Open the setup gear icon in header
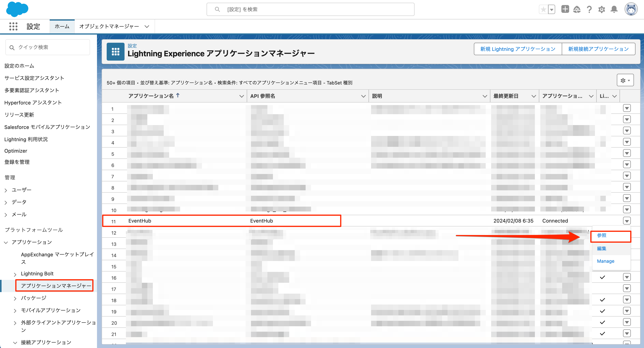This screenshot has height=348, width=644. (x=602, y=10)
